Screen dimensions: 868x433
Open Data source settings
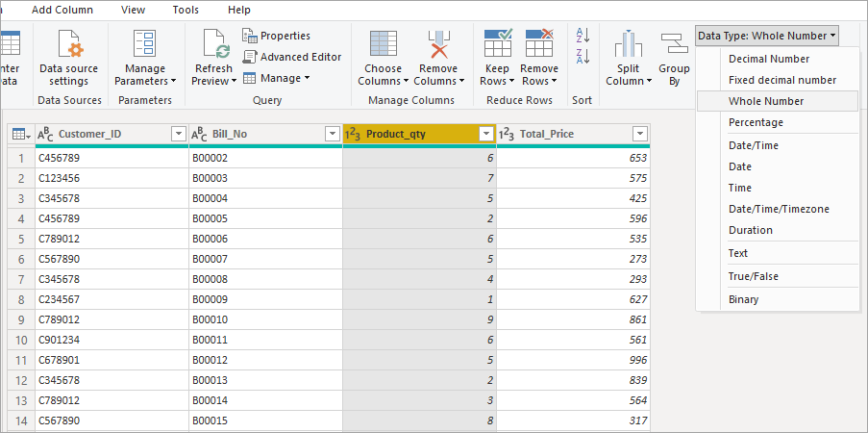68,60
